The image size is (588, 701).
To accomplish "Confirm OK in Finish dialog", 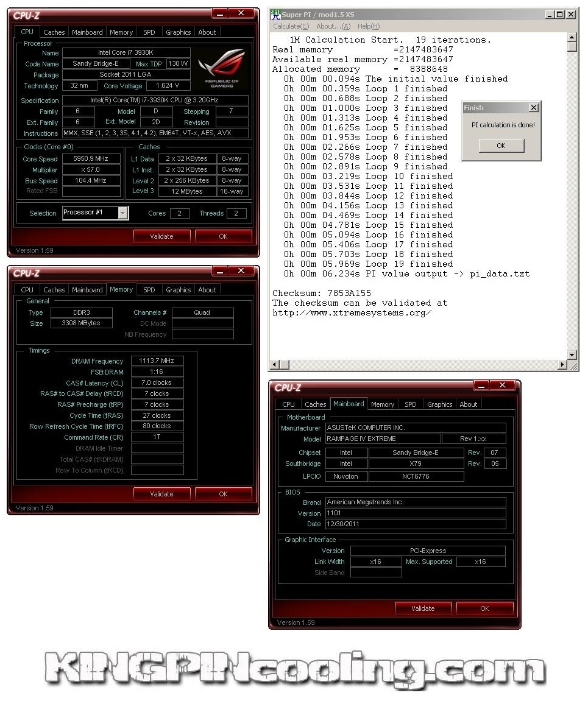I will click(501, 146).
